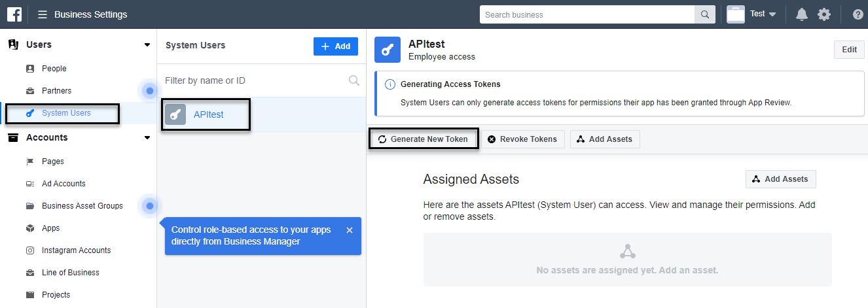Screen dimensions: 868x308
Task: Click the Instagram Accounts icon
Action: point(29,250)
